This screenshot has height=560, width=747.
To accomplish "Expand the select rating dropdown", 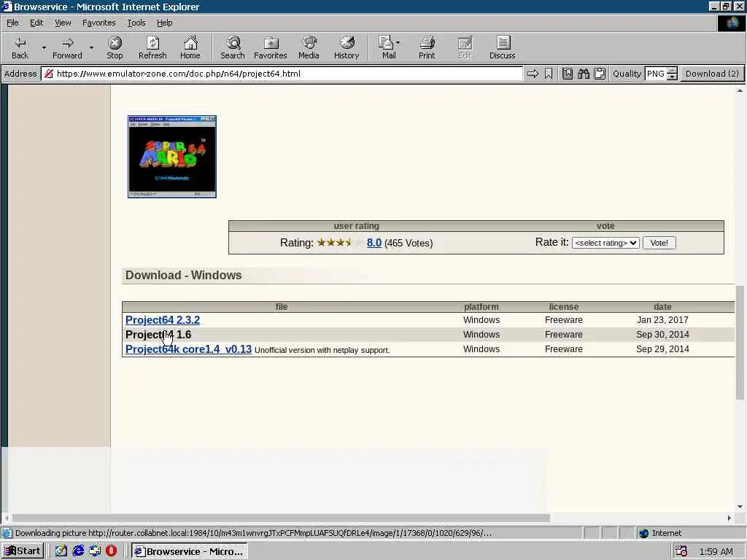I will [605, 243].
